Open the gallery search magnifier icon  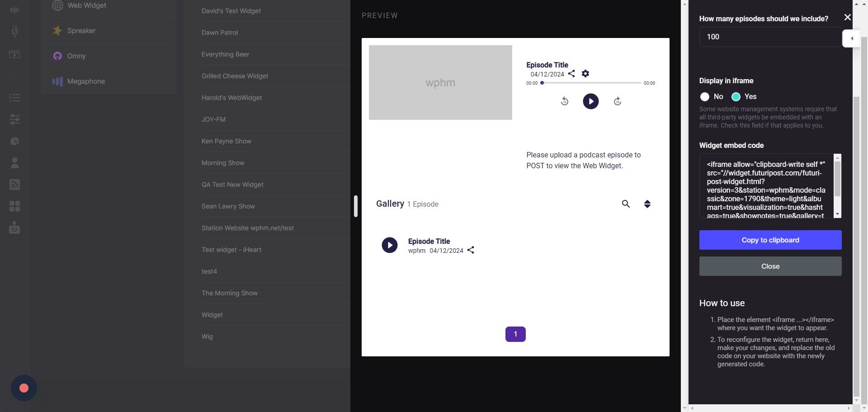coord(626,204)
